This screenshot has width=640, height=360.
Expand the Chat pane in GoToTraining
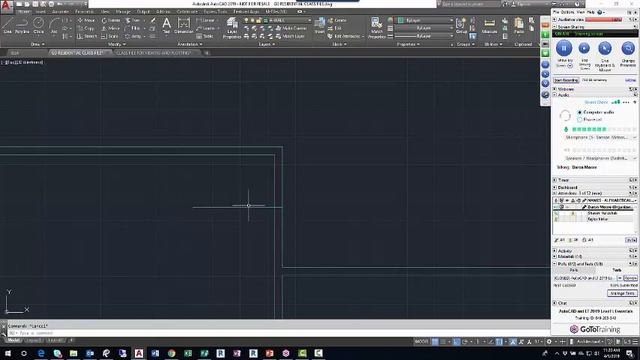pyautogui.click(x=555, y=303)
